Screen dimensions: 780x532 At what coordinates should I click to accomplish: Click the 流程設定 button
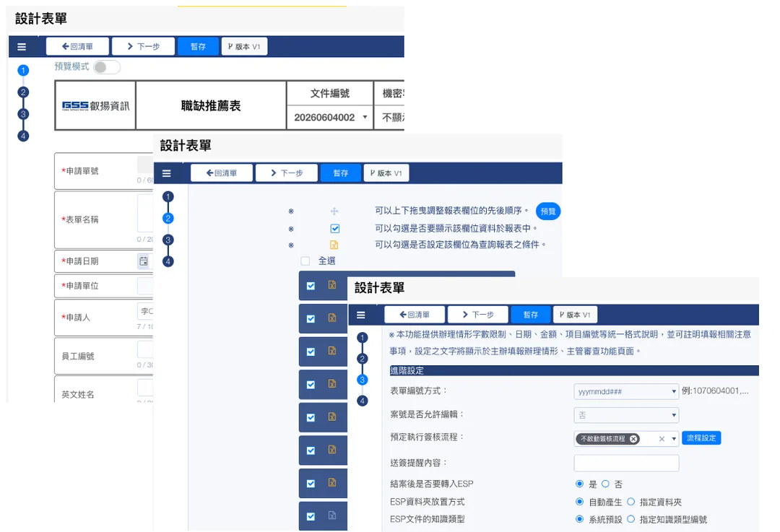701,438
